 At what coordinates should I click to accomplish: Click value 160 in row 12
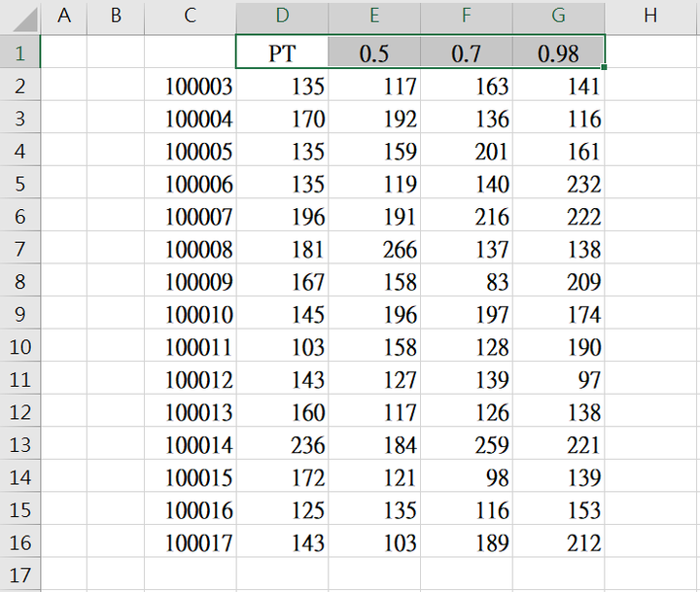coord(282,411)
